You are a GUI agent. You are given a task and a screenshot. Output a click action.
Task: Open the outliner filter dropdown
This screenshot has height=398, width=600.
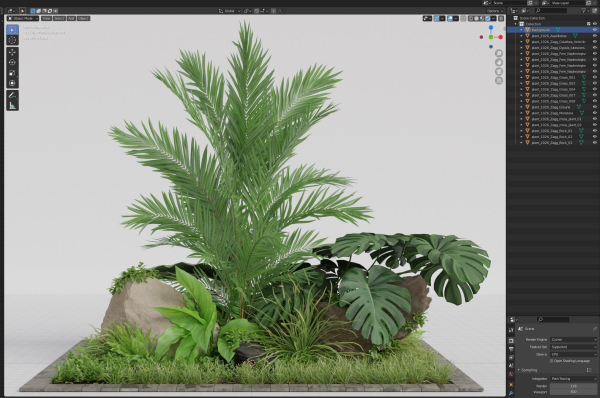pos(585,11)
